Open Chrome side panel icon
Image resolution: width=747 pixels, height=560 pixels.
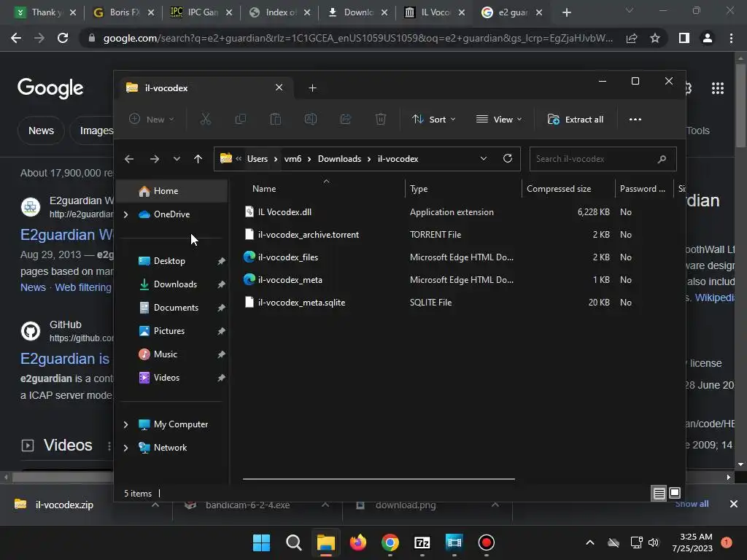click(684, 38)
